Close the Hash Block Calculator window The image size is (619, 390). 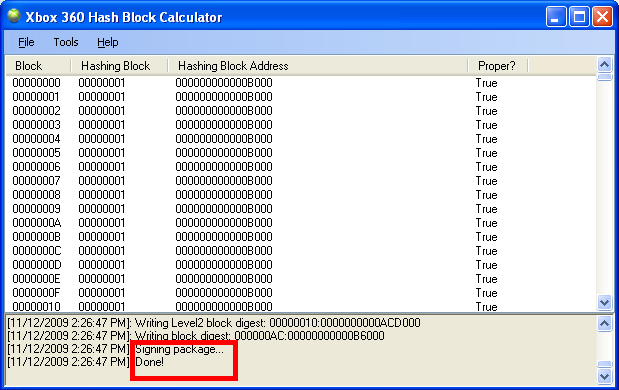point(602,17)
